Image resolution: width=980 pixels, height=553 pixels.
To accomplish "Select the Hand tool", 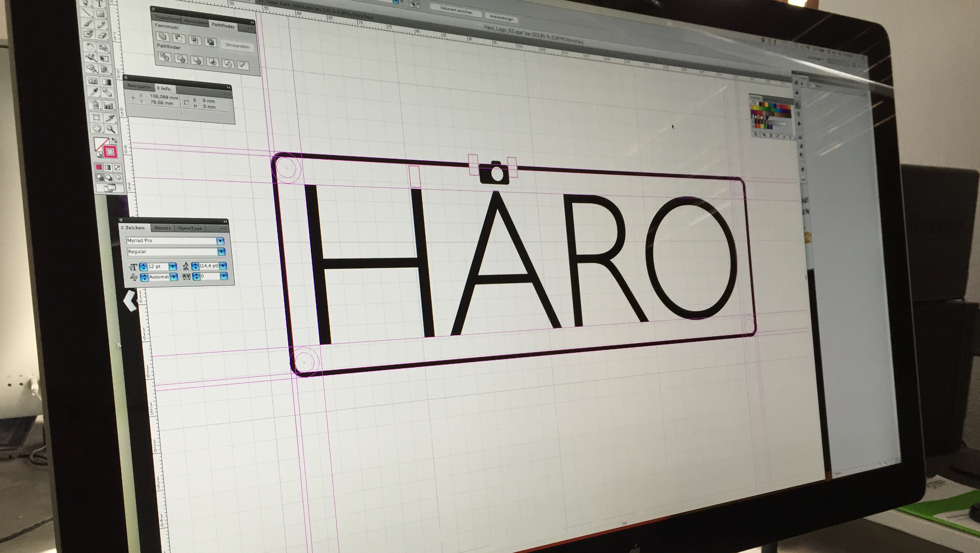I will [x=97, y=128].
